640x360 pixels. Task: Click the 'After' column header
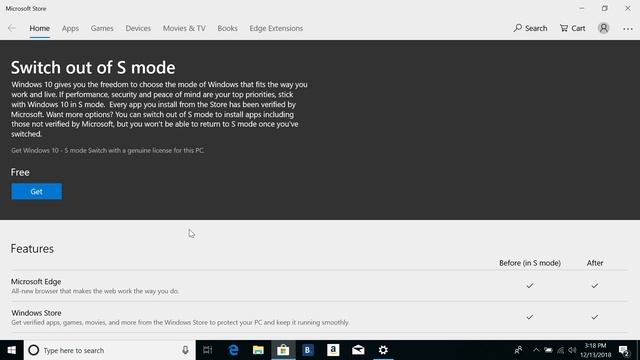coord(595,263)
